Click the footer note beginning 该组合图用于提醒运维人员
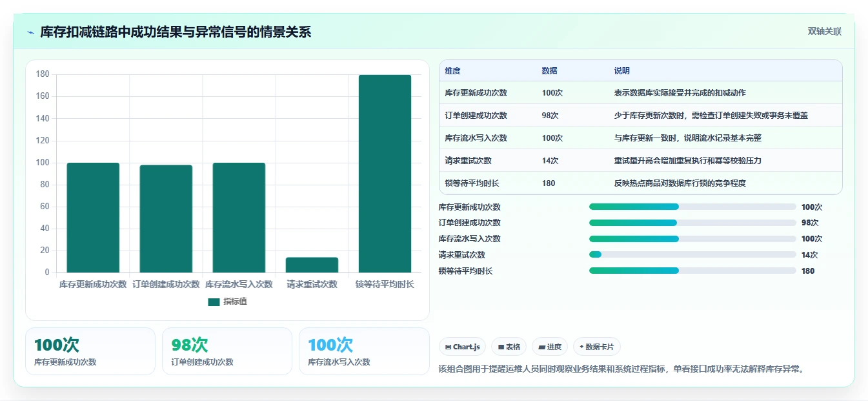868x401 pixels. (x=621, y=369)
